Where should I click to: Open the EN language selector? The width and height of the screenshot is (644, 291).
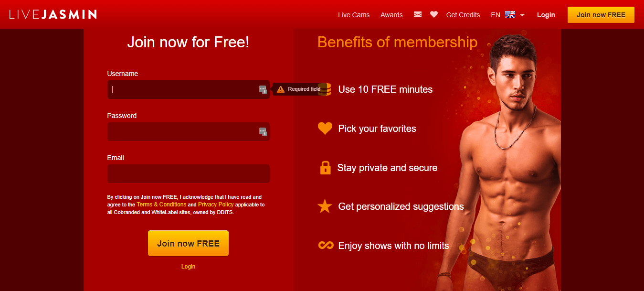tap(496, 15)
